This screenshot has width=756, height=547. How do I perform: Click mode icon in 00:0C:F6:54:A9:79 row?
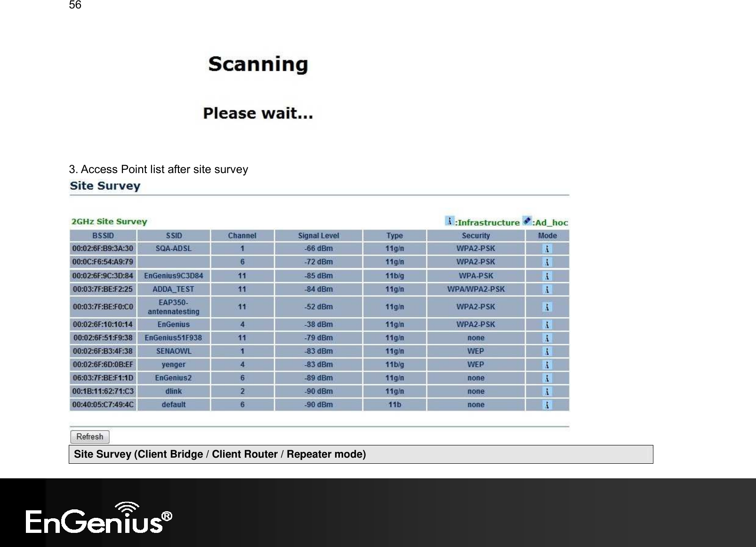[x=547, y=262]
